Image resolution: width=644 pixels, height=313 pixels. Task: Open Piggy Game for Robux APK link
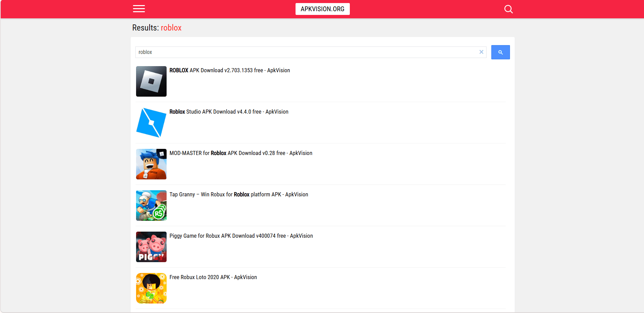coord(241,236)
